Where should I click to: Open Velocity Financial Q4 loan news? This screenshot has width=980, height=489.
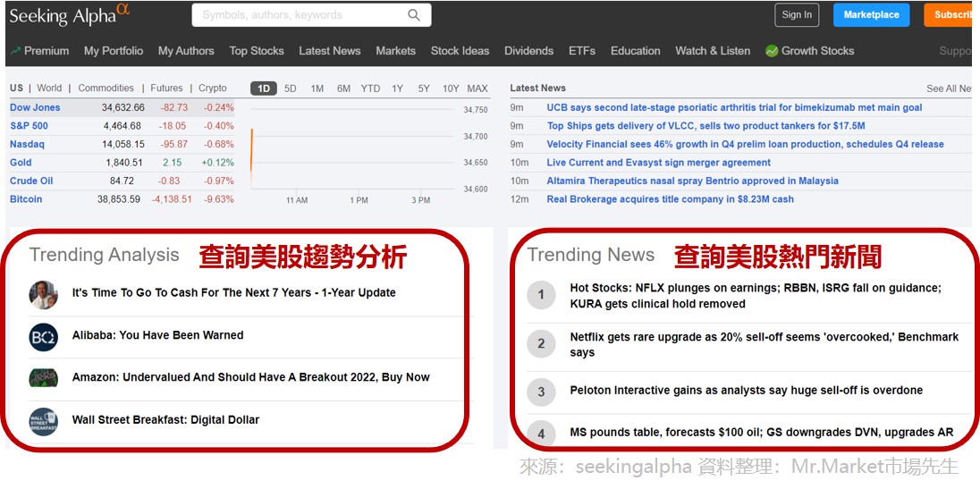[745, 144]
